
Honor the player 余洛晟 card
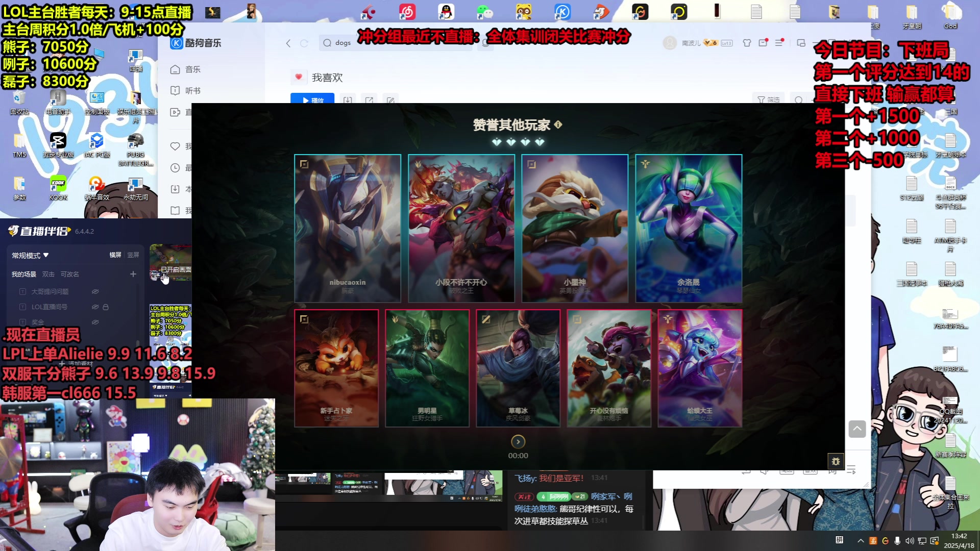tap(689, 228)
